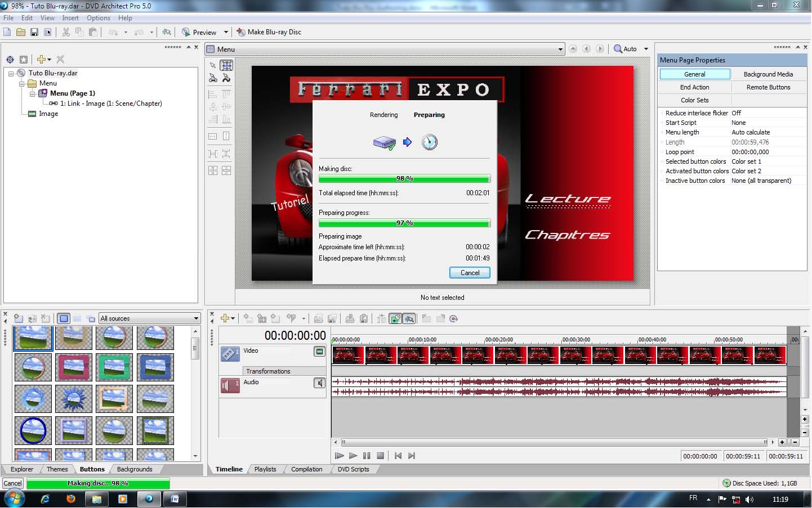
Task: Toggle the sizing grid tool in workspace
Action: 226,65
